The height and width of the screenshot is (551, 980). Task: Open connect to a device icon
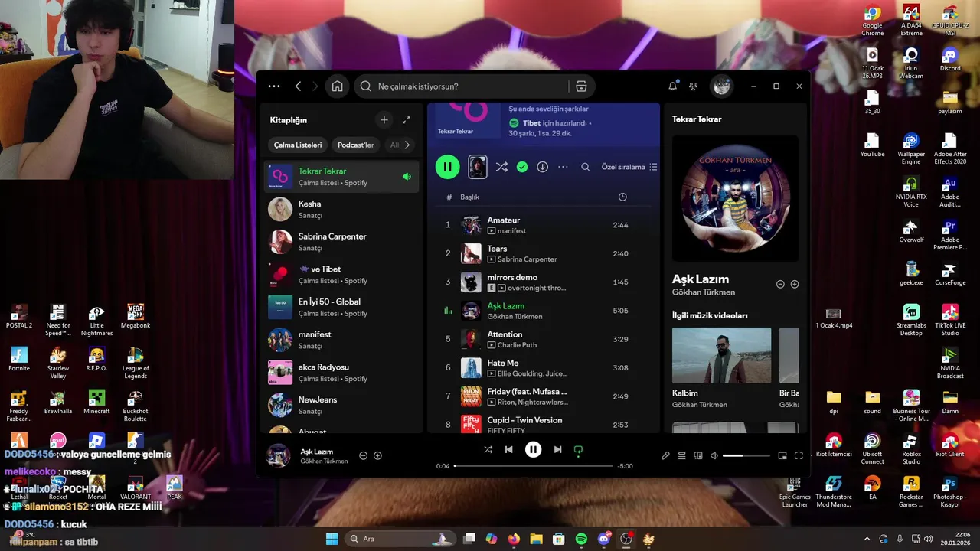click(698, 455)
